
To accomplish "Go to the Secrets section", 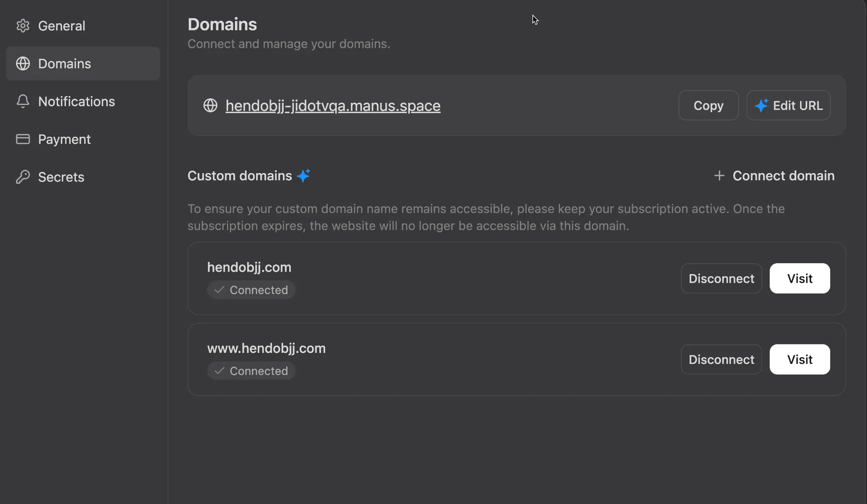I will pos(61,177).
